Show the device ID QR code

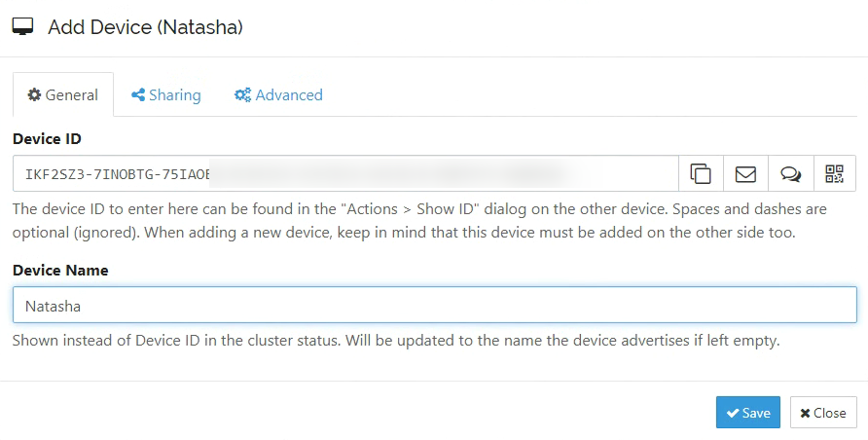click(834, 174)
